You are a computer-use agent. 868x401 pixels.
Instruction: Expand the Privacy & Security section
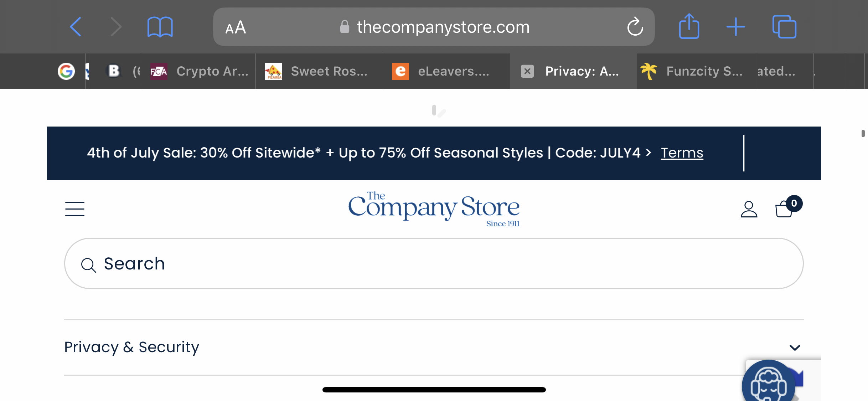click(434, 347)
